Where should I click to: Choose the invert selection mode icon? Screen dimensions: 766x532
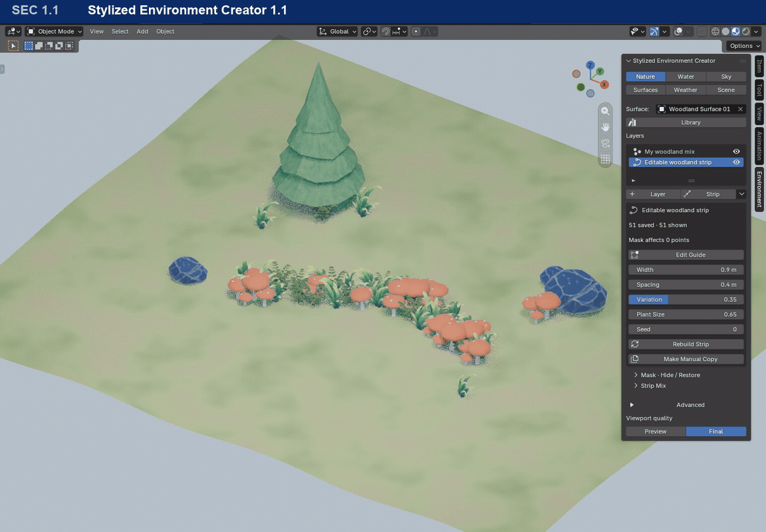59,46
